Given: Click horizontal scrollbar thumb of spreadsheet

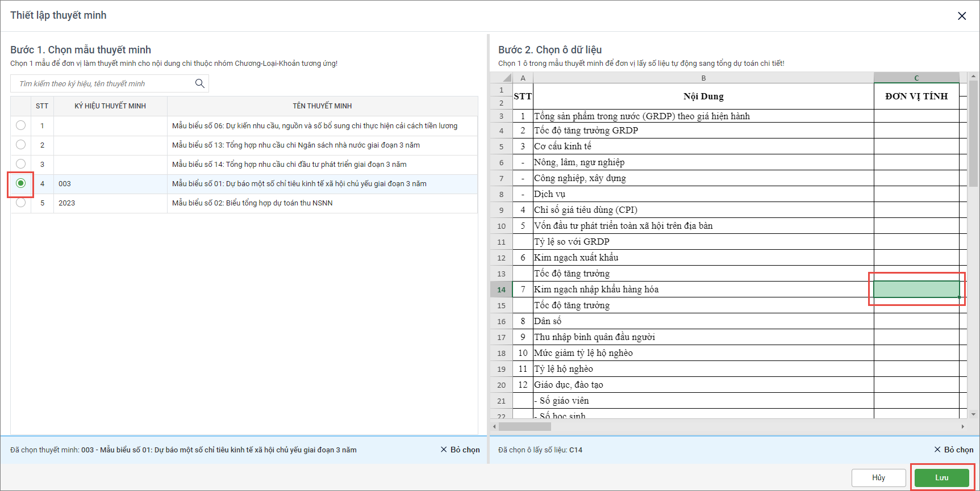Looking at the screenshot, I should pos(524,426).
